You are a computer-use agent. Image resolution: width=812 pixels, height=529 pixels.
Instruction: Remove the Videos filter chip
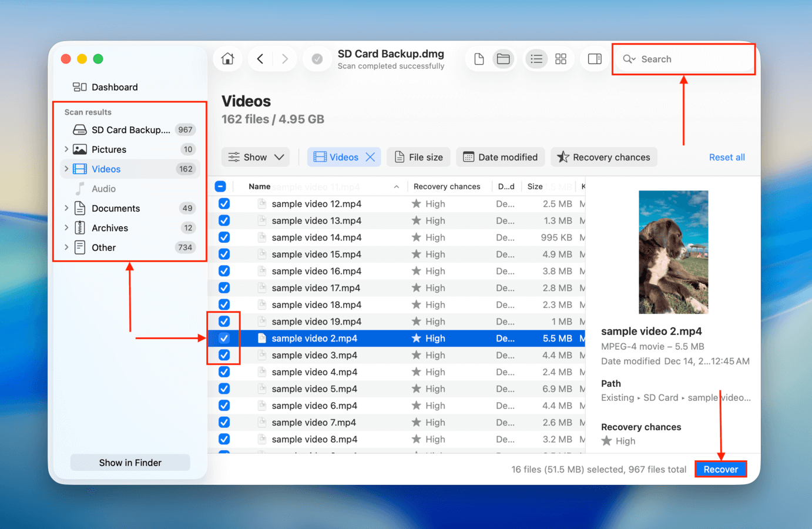pos(370,157)
